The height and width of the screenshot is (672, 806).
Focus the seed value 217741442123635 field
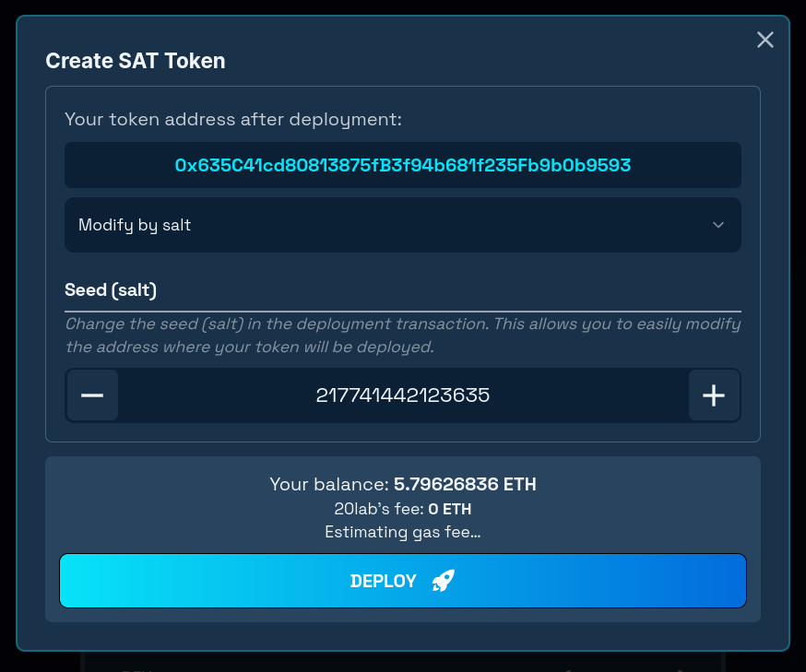403,395
